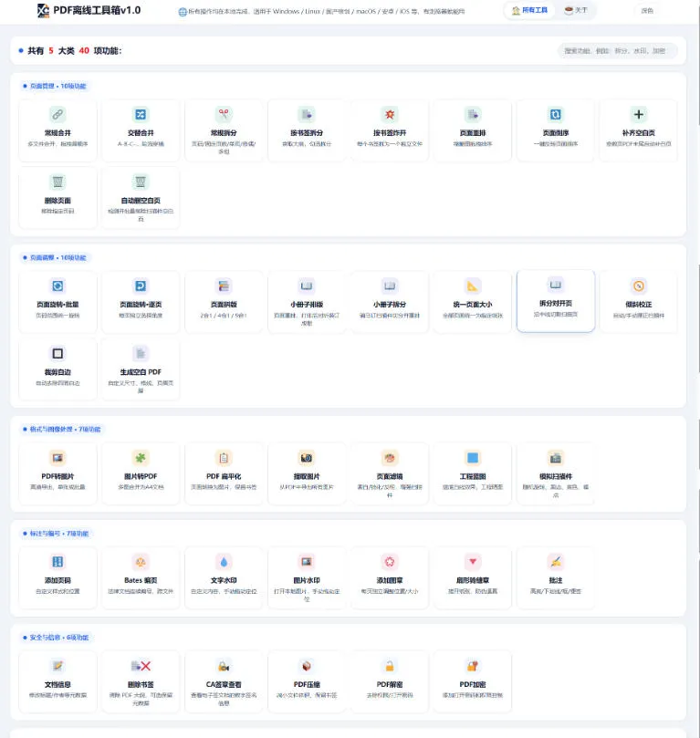The width and height of the screenshot is (700, 738).
Task: Open the highlighted 拆分对开页 tool
Action: [556, 301]
